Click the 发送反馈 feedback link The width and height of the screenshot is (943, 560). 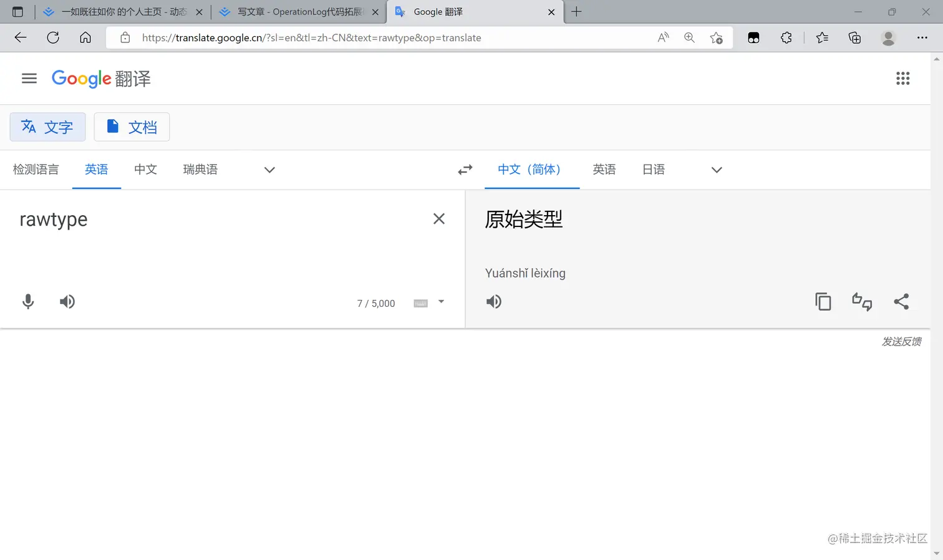pos(901,342)
